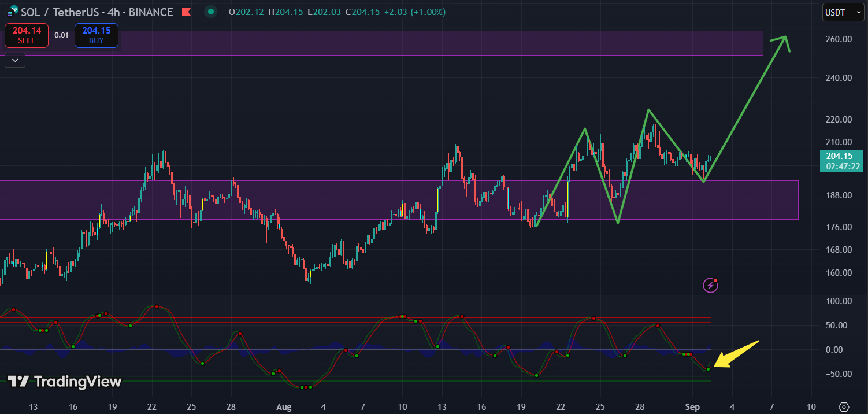Select the lower purple support zone rectangle
The image size is (868, 414).
click(399, 199)
